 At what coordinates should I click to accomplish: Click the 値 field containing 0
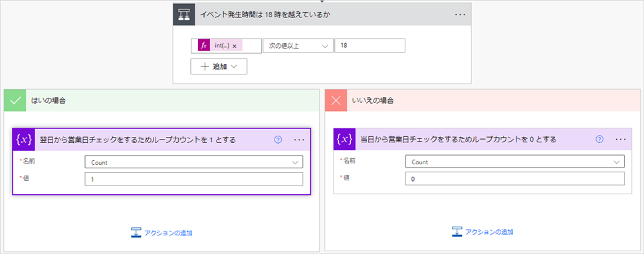tap(515, 179)
